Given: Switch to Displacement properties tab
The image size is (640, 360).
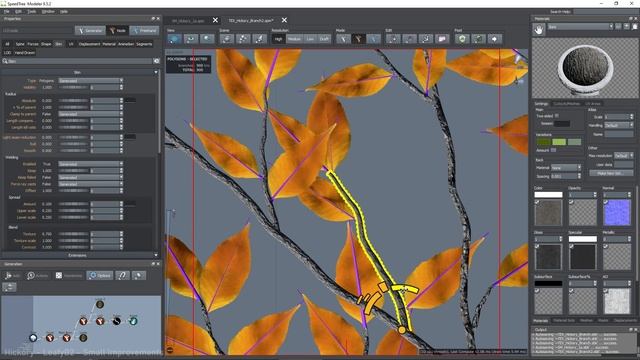Looking at the screenshot, I should 89,44.
